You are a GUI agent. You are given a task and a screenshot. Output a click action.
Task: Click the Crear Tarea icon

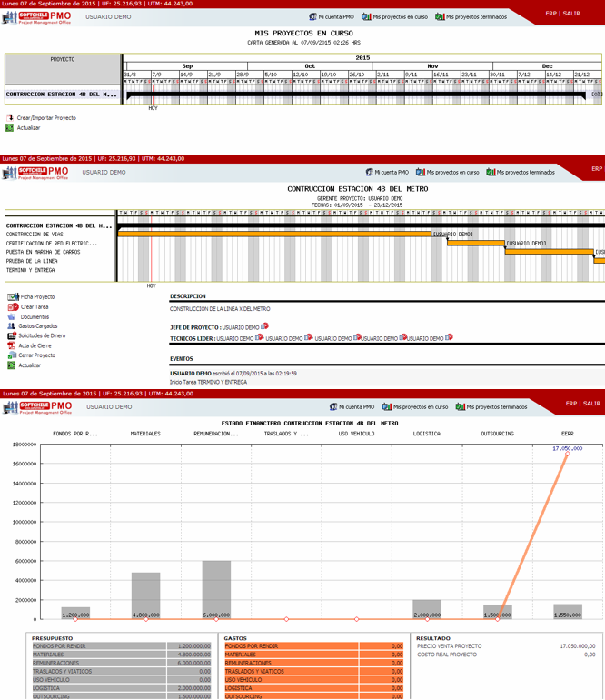pyautogui.click(x=13, y=307)
